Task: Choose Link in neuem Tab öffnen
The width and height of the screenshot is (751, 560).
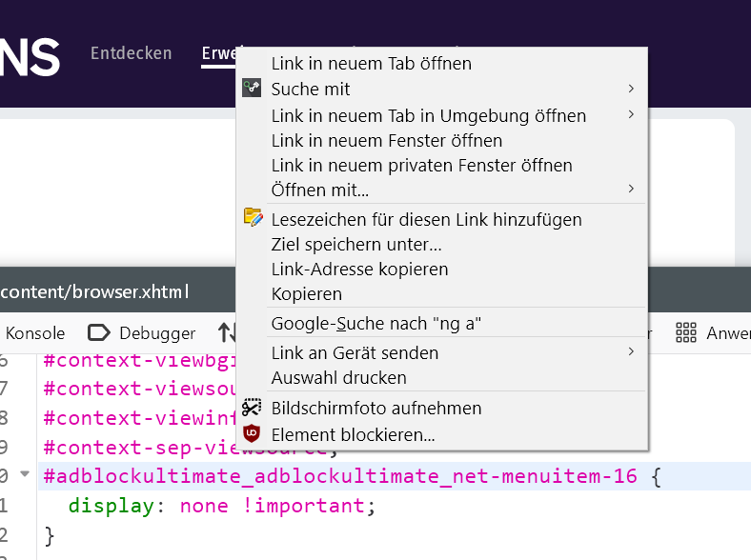Action: coord(371,64)
